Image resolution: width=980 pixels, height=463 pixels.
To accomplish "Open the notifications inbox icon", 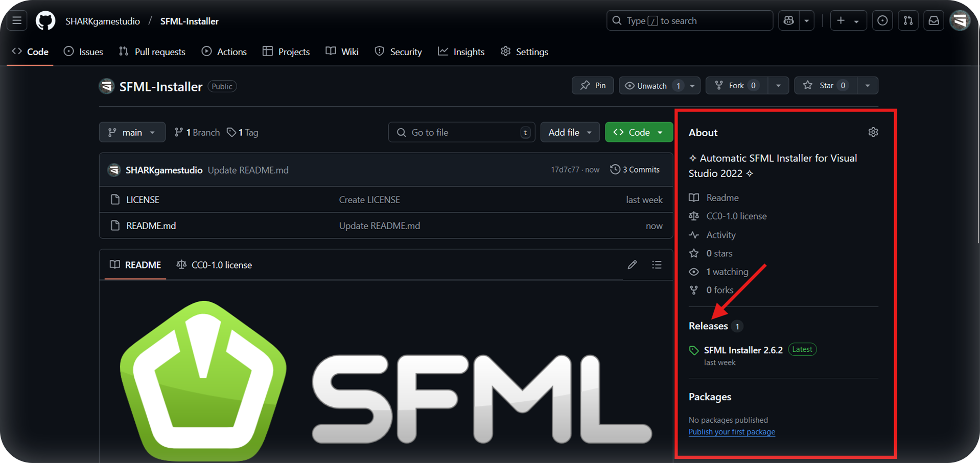I will (x=934, y=21).
